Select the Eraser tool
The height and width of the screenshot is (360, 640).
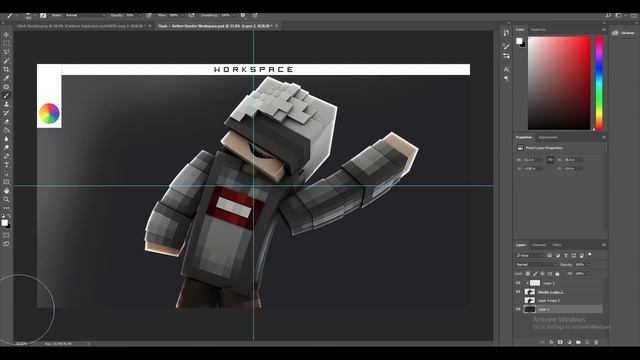coord(6,121)
